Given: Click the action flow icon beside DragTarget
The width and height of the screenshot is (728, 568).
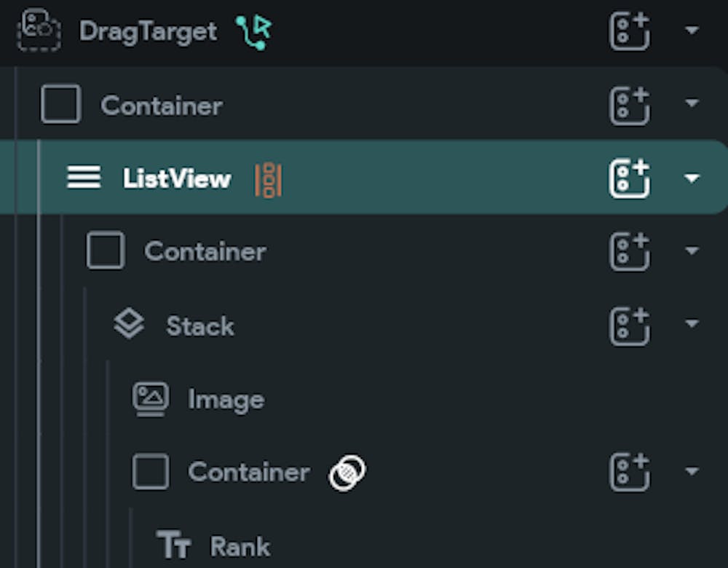Looking at the screenshot, I should coord(253,32).
